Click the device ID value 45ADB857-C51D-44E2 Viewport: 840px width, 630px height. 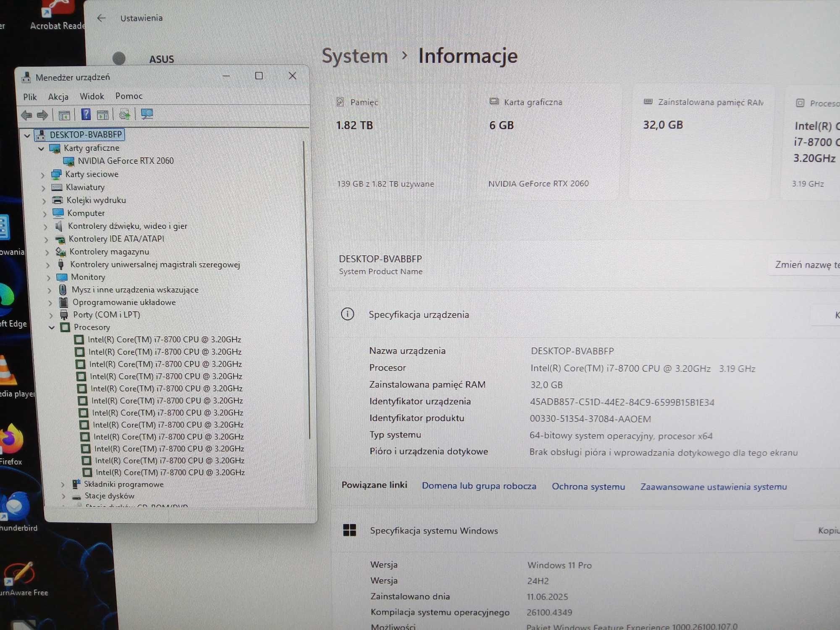[x=622, y=402]
